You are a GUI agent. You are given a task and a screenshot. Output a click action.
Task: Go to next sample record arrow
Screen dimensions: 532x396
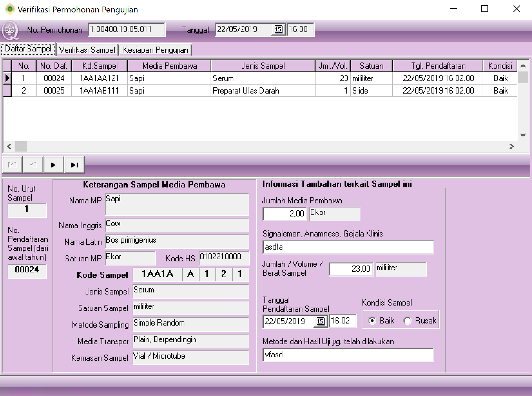[x=54, y=165]
